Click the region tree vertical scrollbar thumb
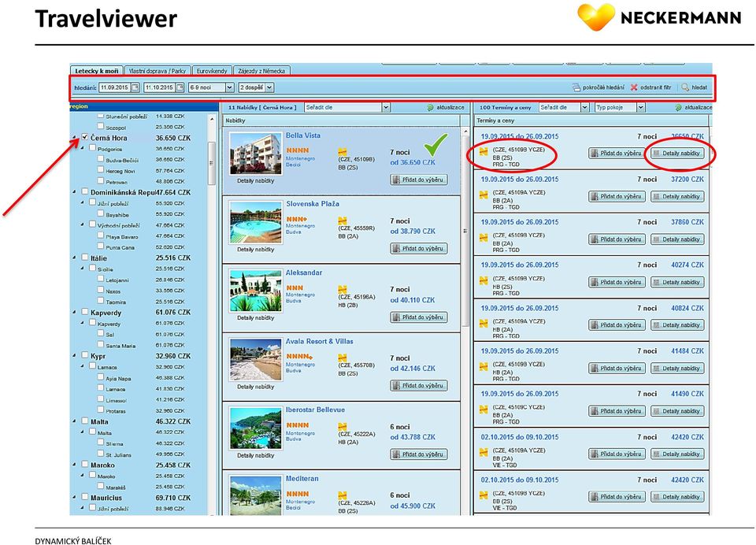 click(211, 163)
